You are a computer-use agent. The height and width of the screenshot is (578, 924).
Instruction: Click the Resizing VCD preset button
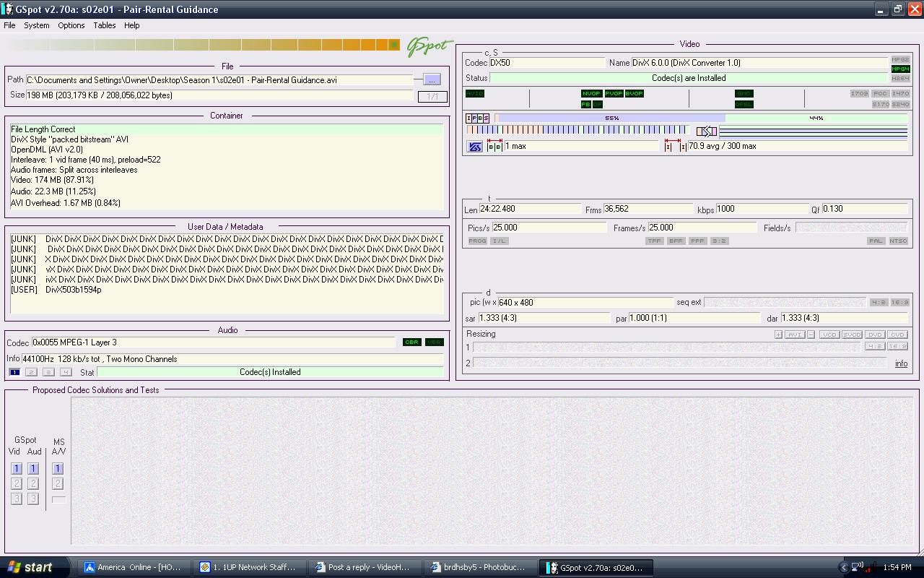[x=829, y=335]
